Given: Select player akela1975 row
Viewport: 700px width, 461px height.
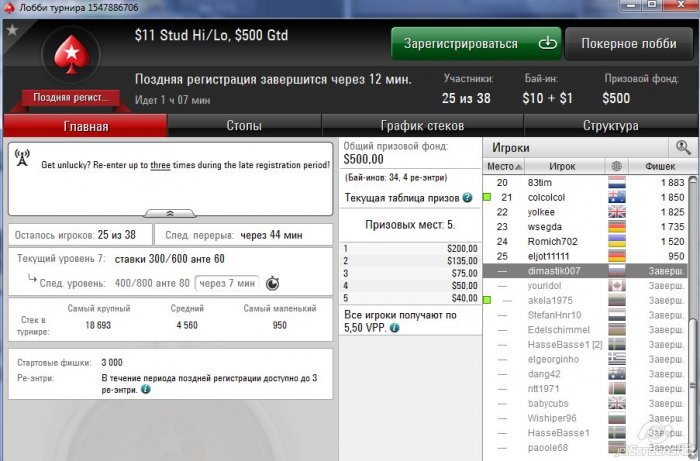Looking at the screenshot, I should 586,300.
